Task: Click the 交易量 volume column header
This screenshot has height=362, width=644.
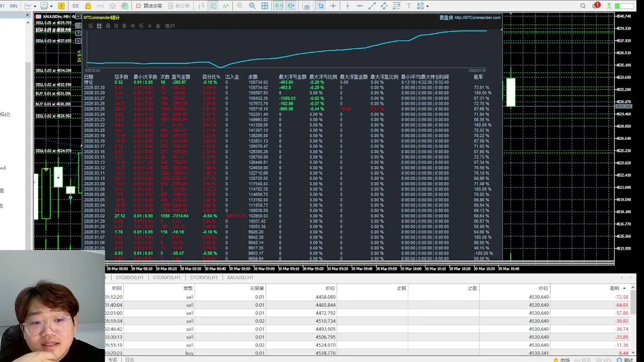Action: pos(257,289)
